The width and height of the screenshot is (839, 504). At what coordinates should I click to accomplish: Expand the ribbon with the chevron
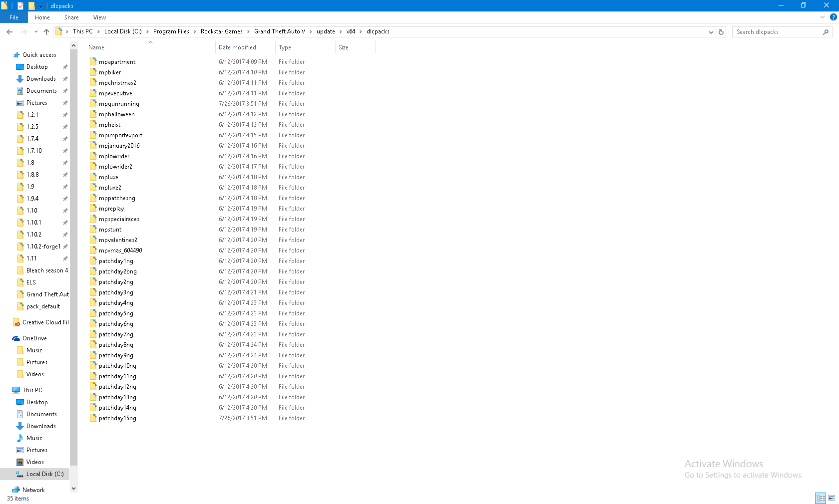[x=823, y=17]
